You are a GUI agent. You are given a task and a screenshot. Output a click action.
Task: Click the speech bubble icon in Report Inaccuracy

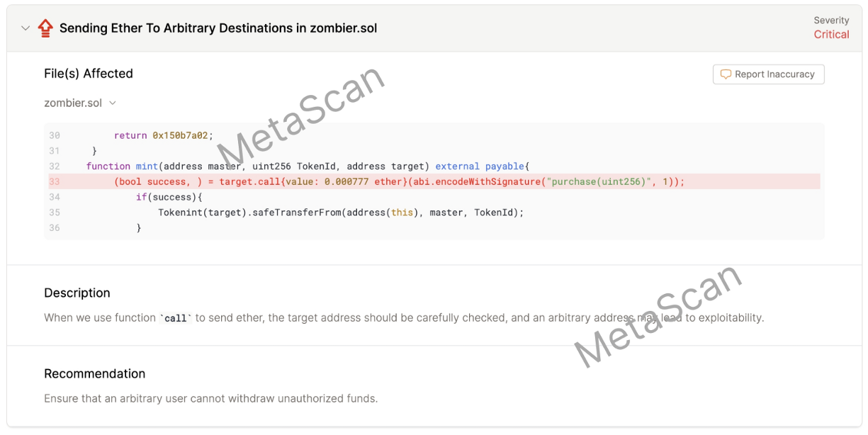coord(726,74)
